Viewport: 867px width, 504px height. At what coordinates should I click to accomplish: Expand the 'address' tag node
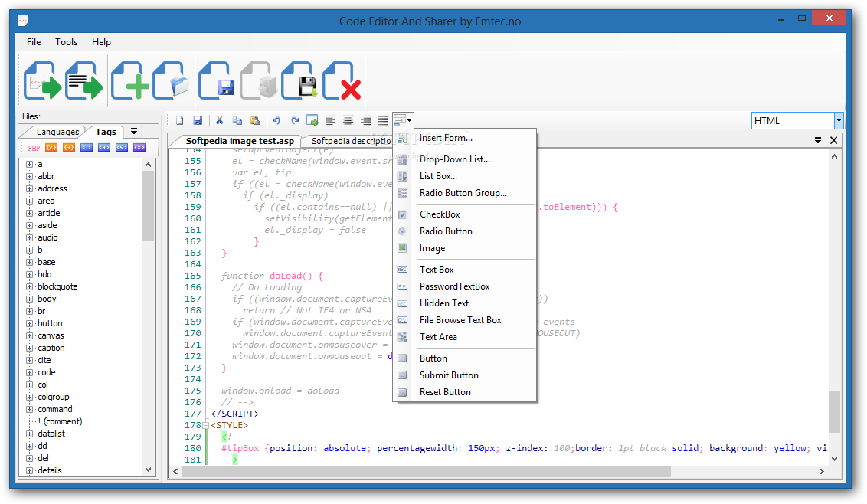(x=30, y=188)
